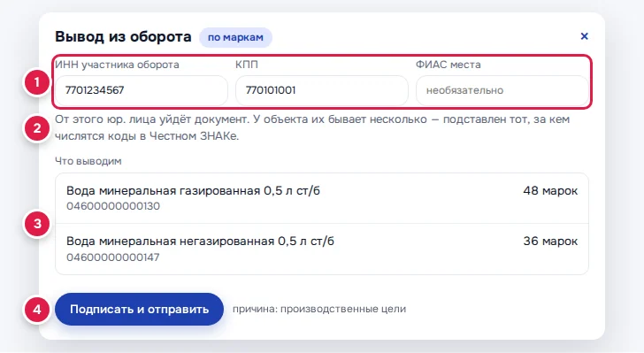Click the hint text about юр. лица
This screenshot has width=644, height=353.
click(x=312, y=127)
